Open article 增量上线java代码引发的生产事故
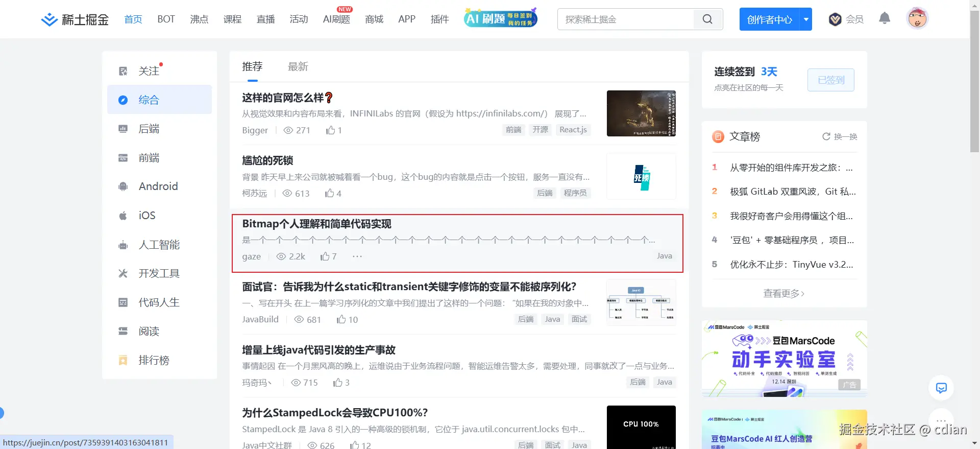Viewport: 980px width, 449px height. click(x=318, y=350)
